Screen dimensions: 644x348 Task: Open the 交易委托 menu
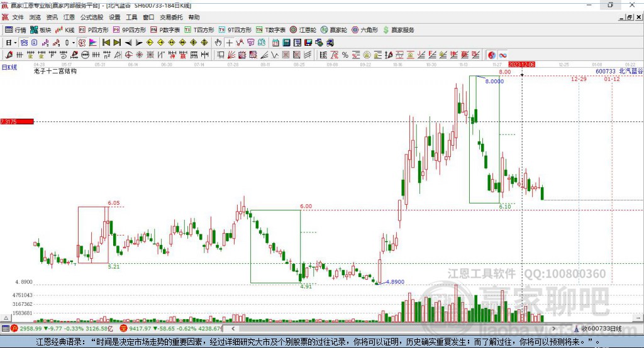[x=171, y=17]
